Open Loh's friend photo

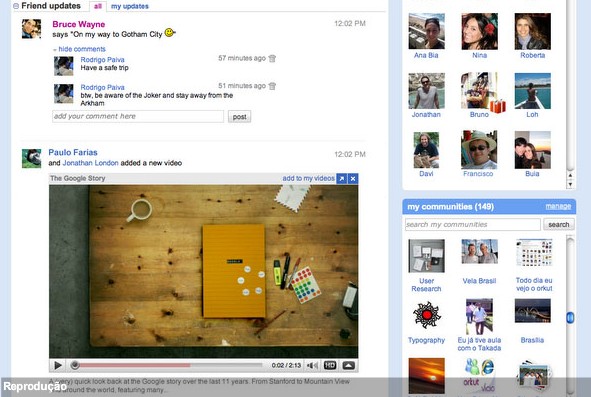click(x=533, y=91)
